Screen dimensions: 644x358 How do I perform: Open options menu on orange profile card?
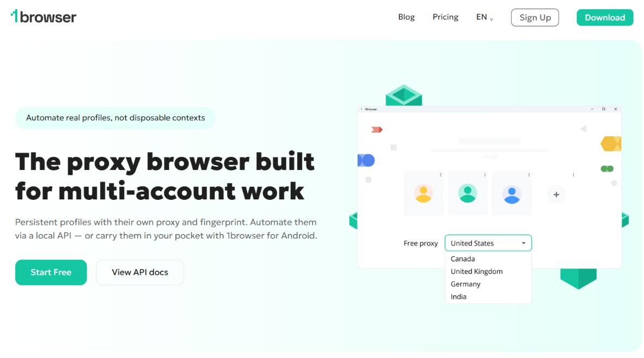coord(441,175)
